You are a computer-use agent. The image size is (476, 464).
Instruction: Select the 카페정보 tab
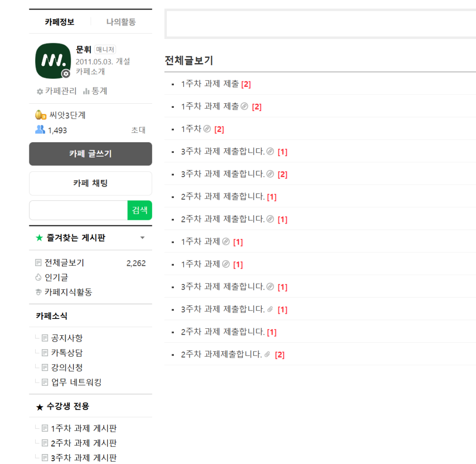pyautogui.click(x=59, y=22)
